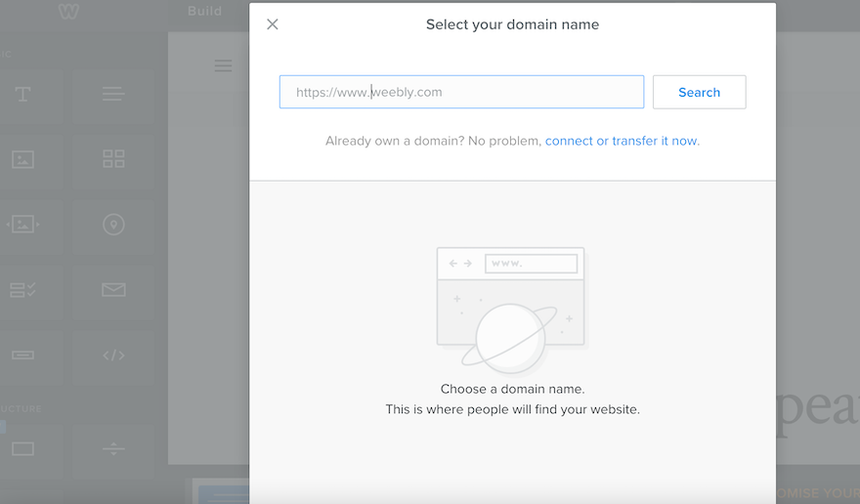Select the Button element icon

(x=22, y=356)
